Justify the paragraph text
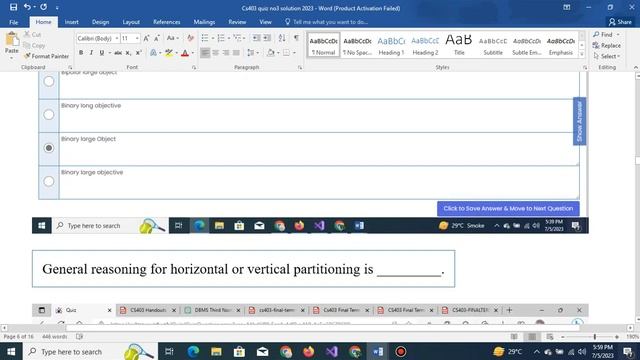Screen dimensions: 640x360 (x=236, y=53)
